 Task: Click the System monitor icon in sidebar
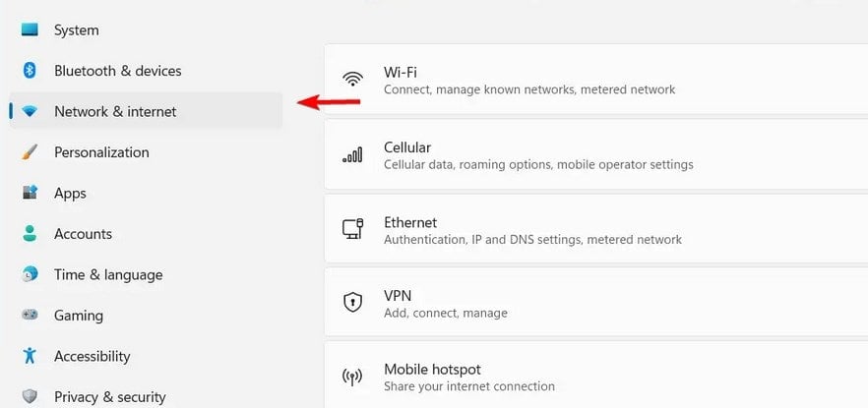(x=30, y=29)
